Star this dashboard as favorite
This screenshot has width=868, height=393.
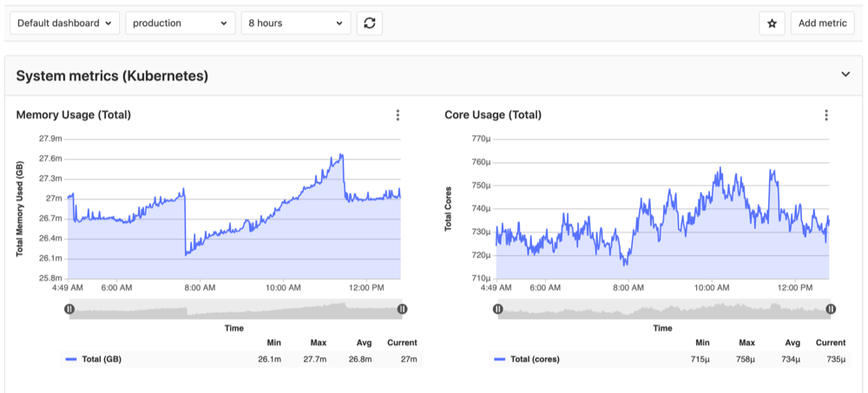point(772,23)
